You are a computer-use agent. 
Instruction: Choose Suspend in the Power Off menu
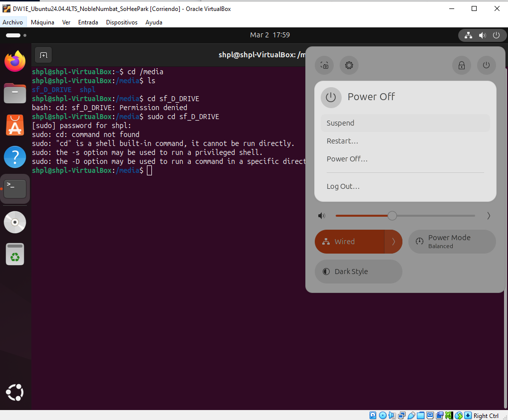click(405, 123)
